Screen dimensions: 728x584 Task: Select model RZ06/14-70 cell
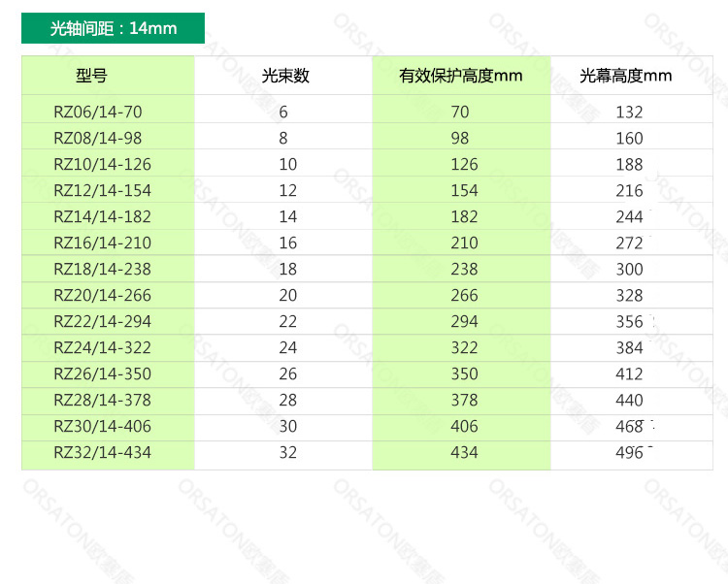[x=97, y=112]
